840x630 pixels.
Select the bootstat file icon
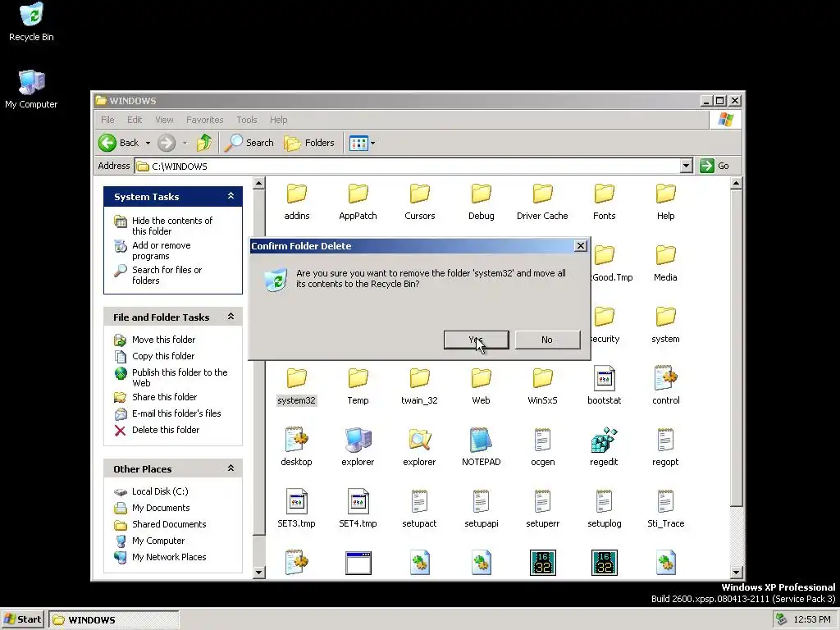tap(605, 378)
